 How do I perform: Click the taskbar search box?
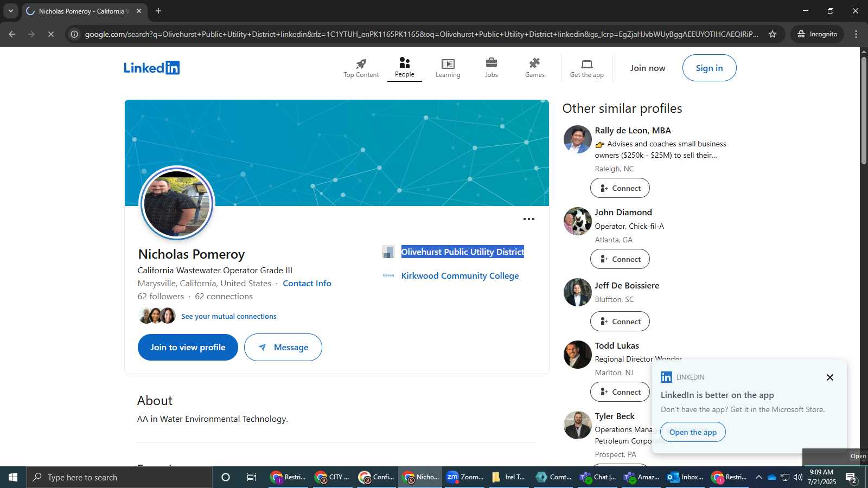point(119,477)
